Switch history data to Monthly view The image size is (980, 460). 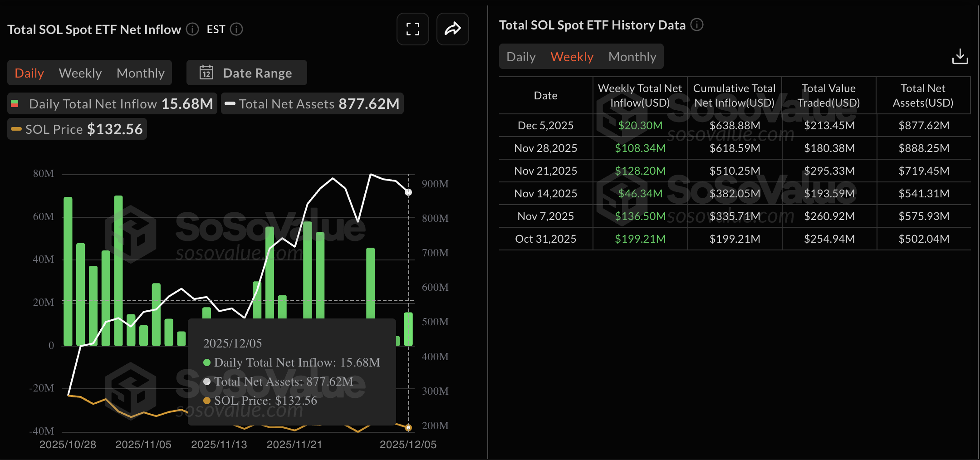coord(632,56)
